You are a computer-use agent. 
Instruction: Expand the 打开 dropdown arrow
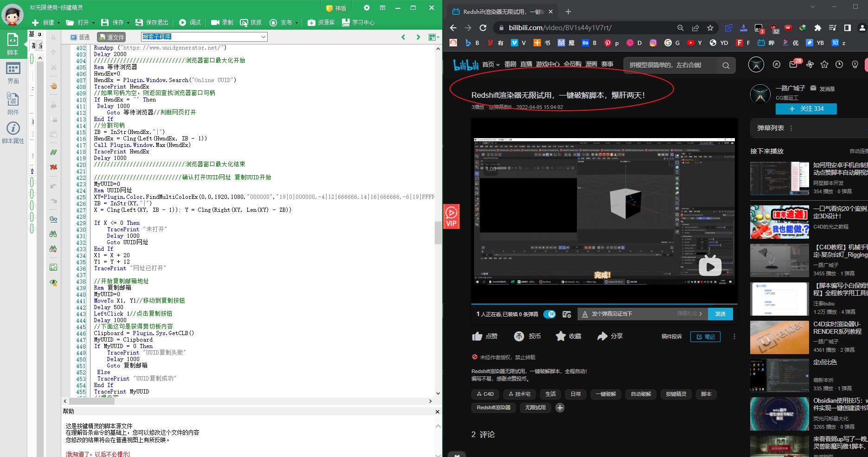pos(93,23)
